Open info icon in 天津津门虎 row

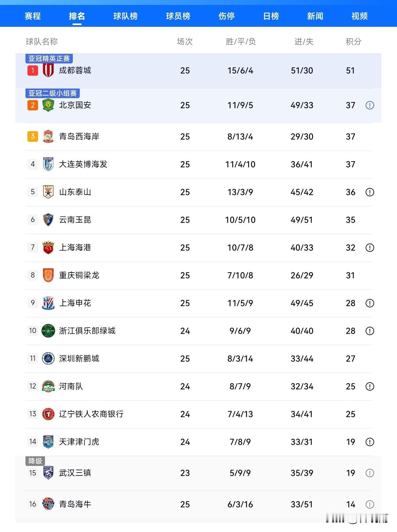tap(370, 442)
